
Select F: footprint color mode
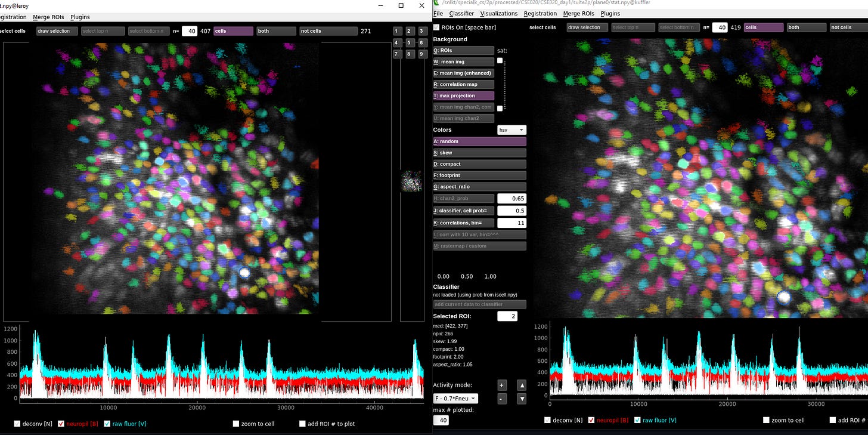(x=479, y=175)
